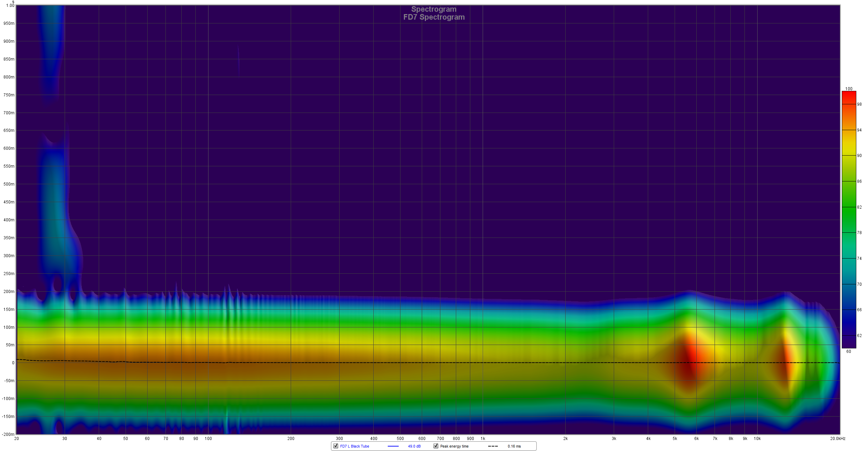The image size is (868, 451).
Task: Click the 20.0kHz frequency axis label
Action: (x=837, y=439)
